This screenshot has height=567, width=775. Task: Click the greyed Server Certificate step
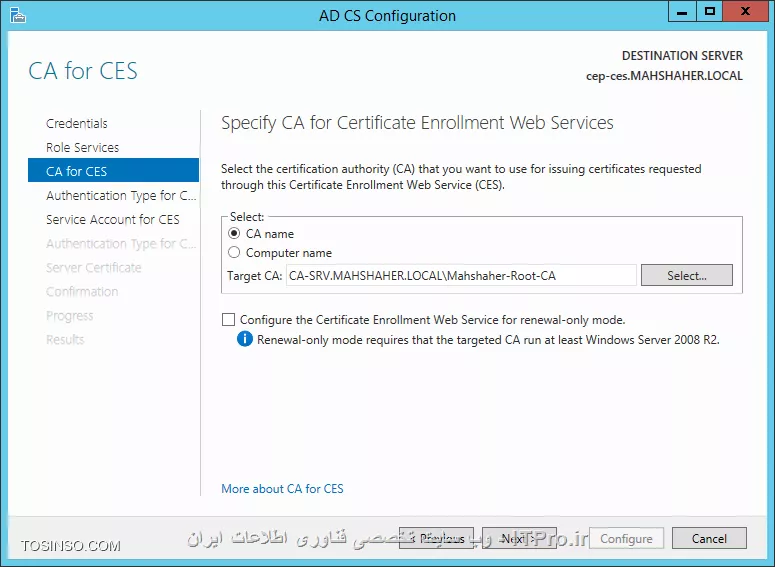point(93,267)
